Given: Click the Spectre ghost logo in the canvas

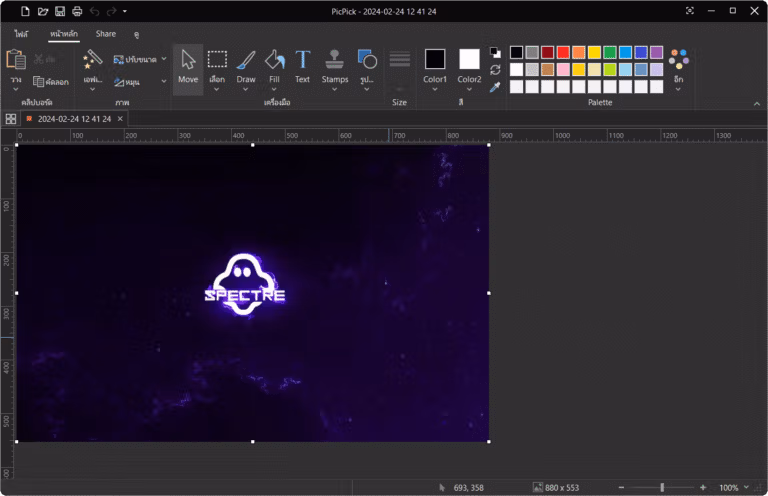Looking at the screenshot, I should click(x=244, y=285).
